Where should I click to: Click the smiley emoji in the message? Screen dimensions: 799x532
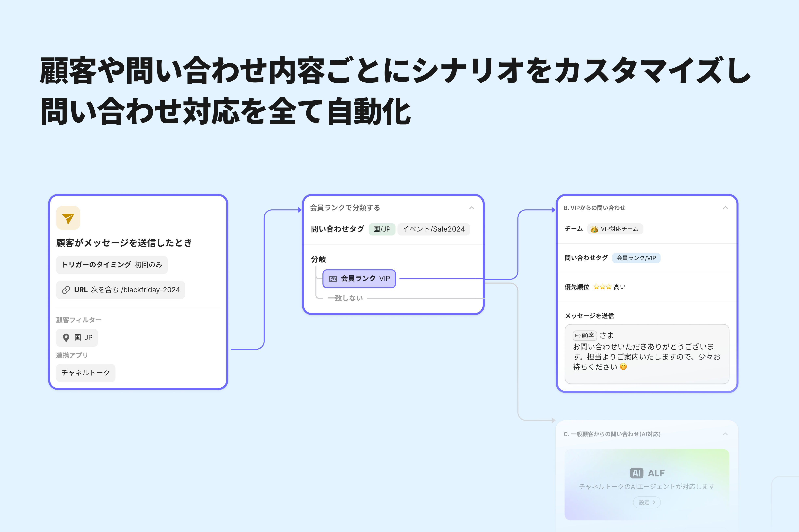point(623,367)
